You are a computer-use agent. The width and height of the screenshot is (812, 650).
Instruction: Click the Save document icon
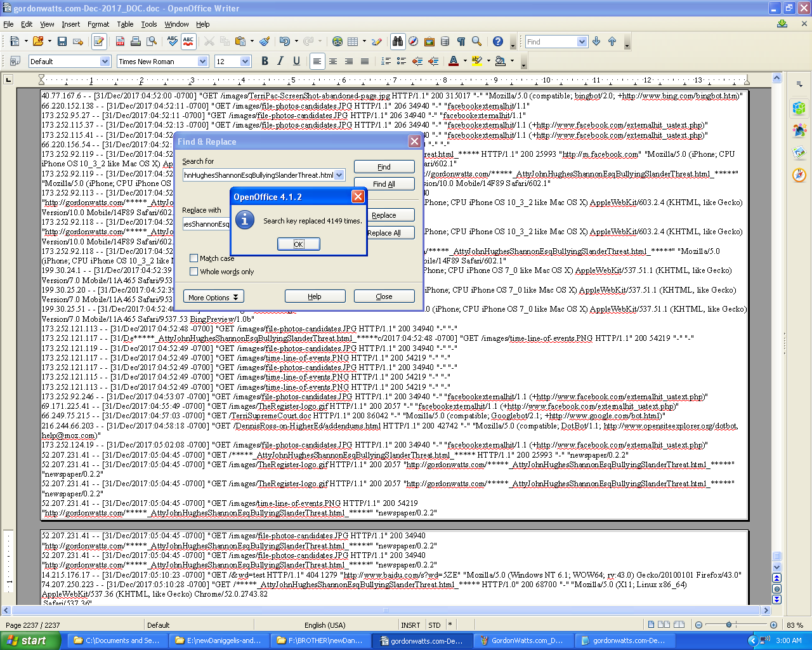click(62, 41)
